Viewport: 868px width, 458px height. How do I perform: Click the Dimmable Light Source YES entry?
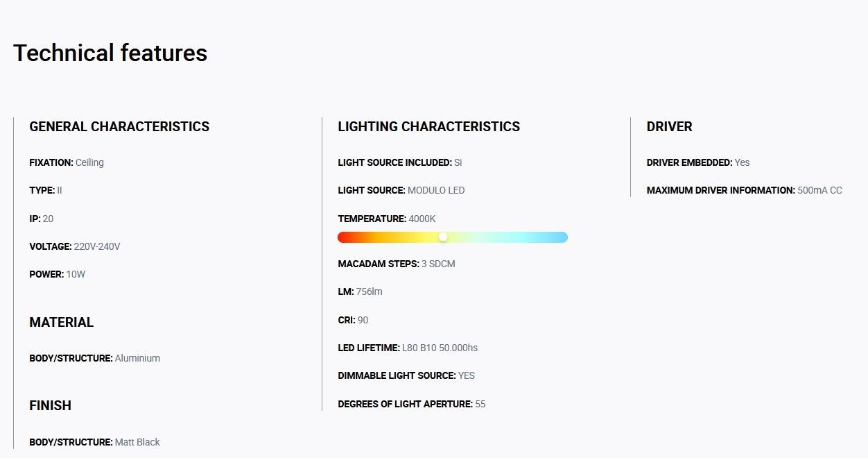click(406, 375)
